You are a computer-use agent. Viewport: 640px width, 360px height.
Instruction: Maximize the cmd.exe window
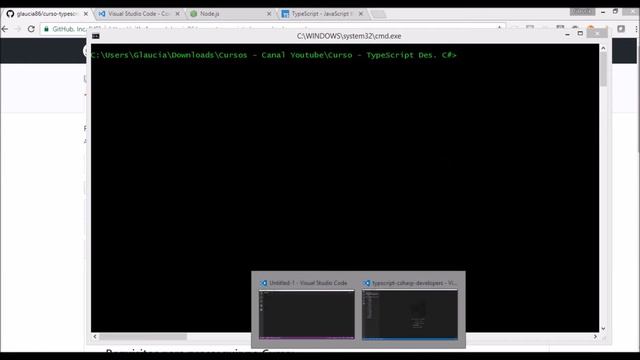click(x=580, y=33)
